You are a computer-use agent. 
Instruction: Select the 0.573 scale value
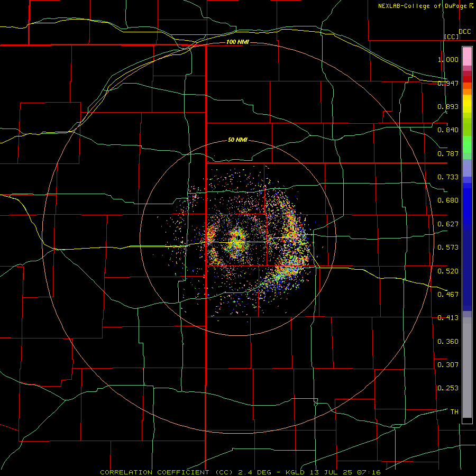(448, 248)
